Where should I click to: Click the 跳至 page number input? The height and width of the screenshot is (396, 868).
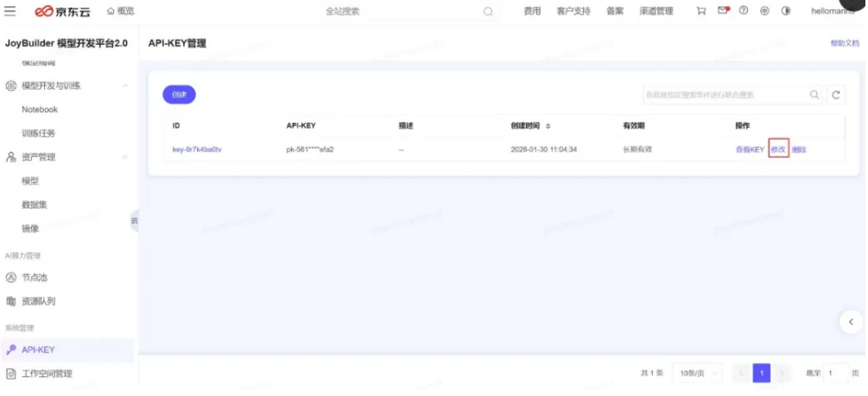(x=834, y=373)
